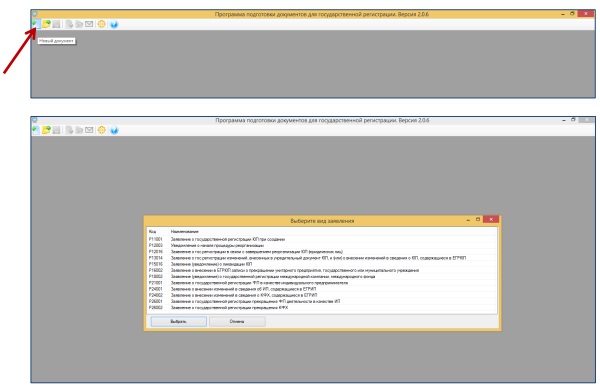Image resolution: width=600 pixels, height=389 pixels.
Task: Select application row Р24002
Action: (322, 295)
